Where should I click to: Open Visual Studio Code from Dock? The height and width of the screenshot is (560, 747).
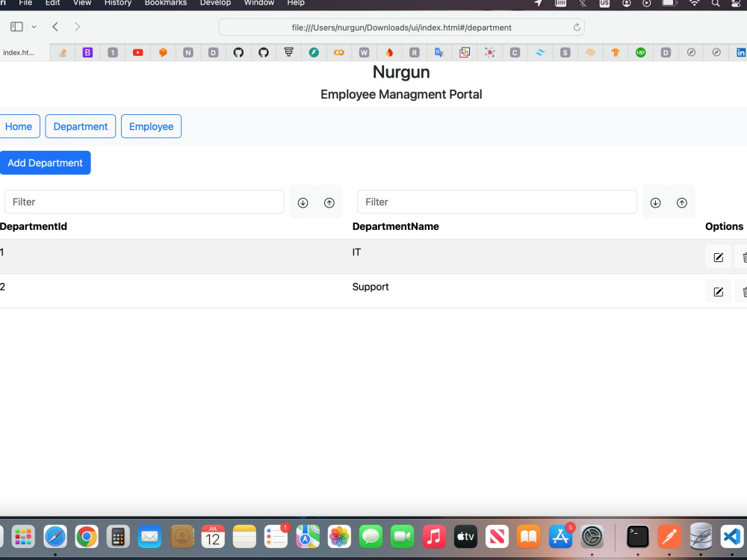click(x=731, y=537)
